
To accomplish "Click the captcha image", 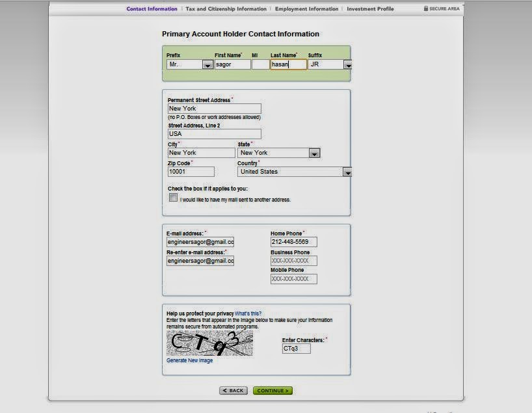I will click(209, 343).
